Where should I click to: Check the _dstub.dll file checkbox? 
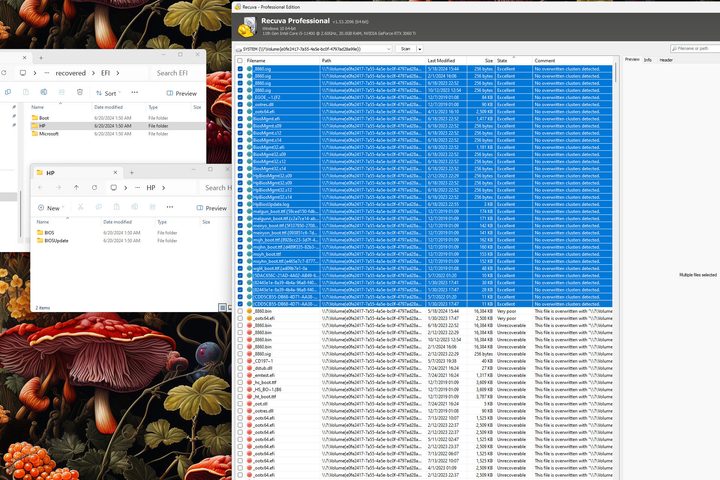pos(240,368)
